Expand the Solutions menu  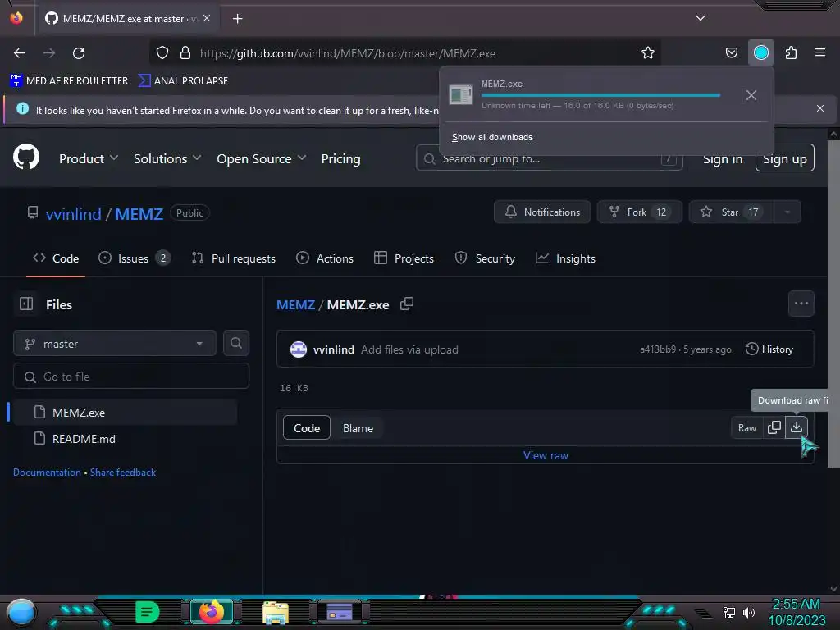coord(167,158)
